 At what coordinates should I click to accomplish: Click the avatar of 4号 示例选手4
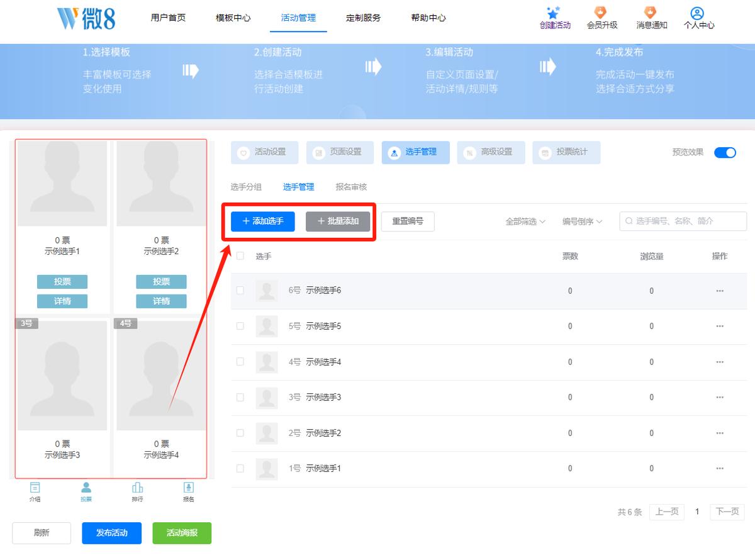tap(267, 362)
